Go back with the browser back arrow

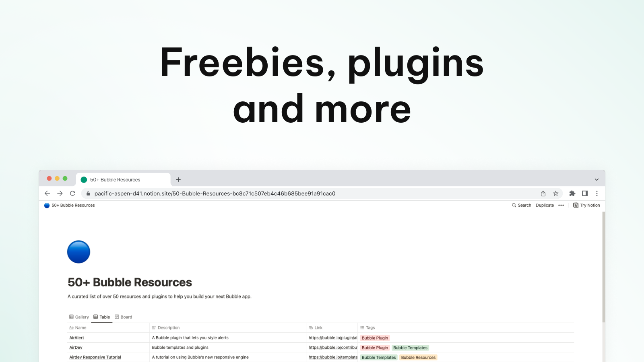(x=47, y=193)
